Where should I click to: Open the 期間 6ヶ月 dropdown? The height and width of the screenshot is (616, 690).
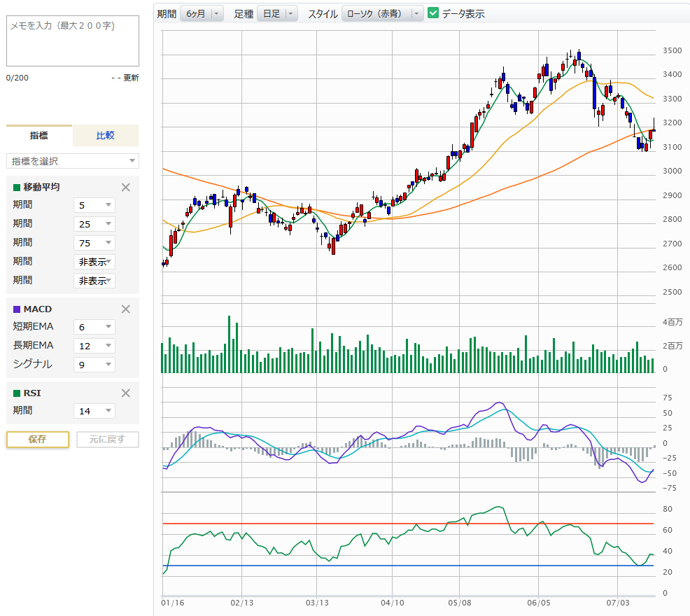(202, 13)
